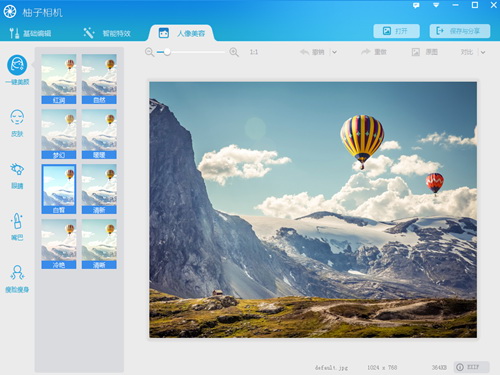Open the feedback speech bubble icon
The width and height of the screenshot is (500, 375).
tap(416, 5)
